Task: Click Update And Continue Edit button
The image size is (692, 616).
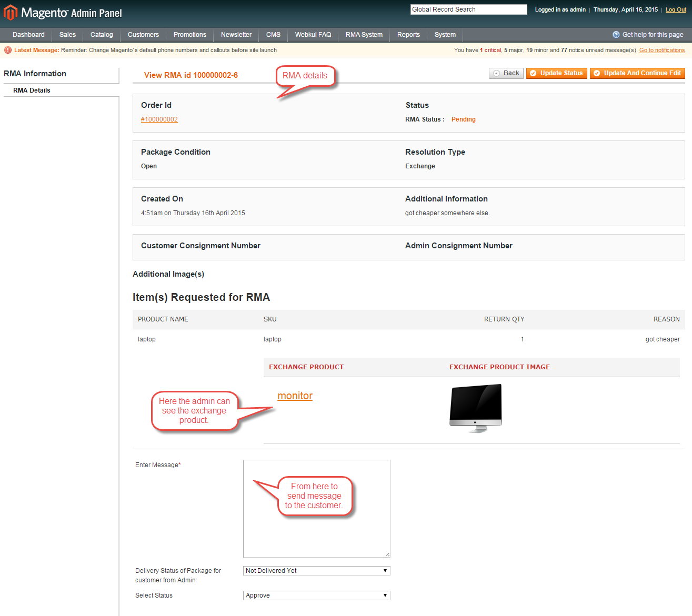Action: (x=637, y=73)
